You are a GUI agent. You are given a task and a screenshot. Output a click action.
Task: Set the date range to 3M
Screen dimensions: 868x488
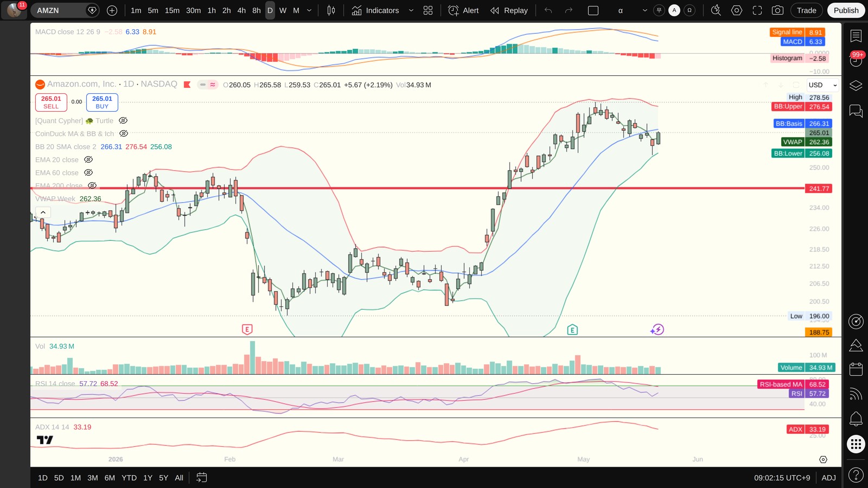(x=93, y=478)
